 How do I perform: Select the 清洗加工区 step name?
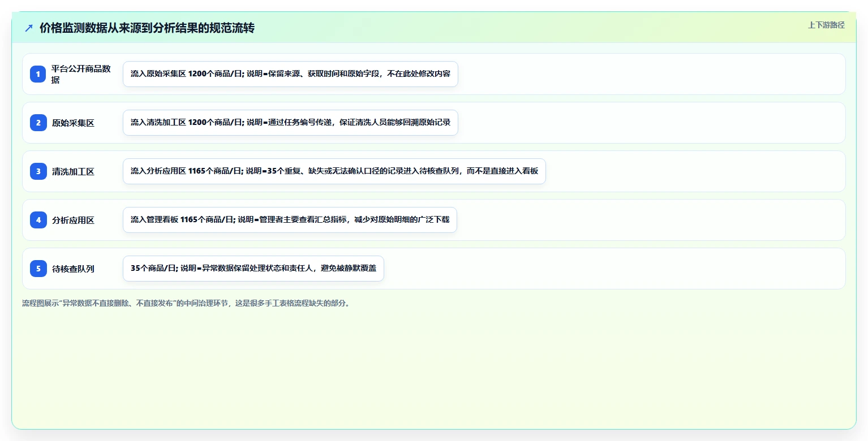[x=73, y=171]
